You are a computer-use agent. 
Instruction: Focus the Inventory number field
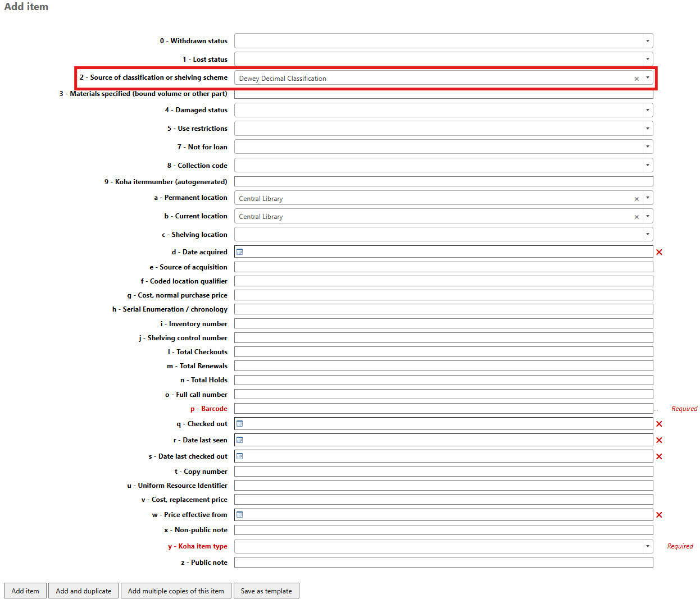coord(444,323)
